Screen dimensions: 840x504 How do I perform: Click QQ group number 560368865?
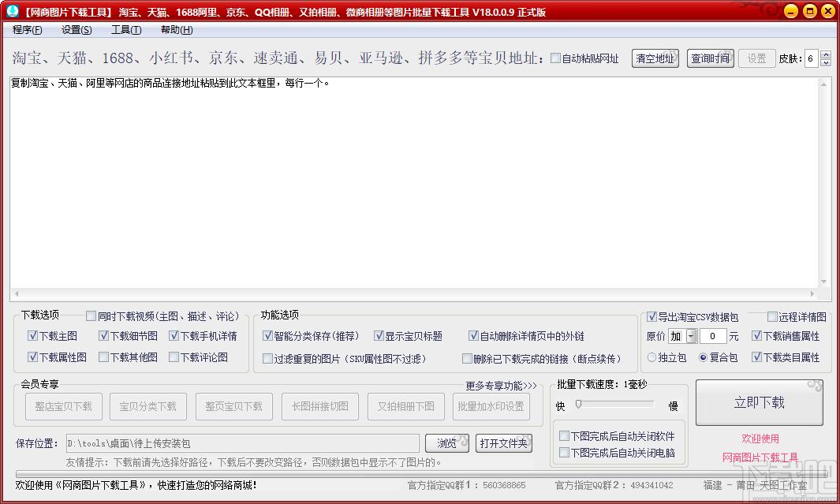click(504, 485)
